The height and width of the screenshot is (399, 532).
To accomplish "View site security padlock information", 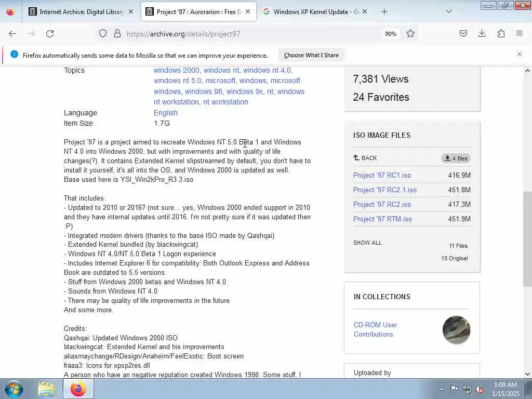I will tap(117, 33).
